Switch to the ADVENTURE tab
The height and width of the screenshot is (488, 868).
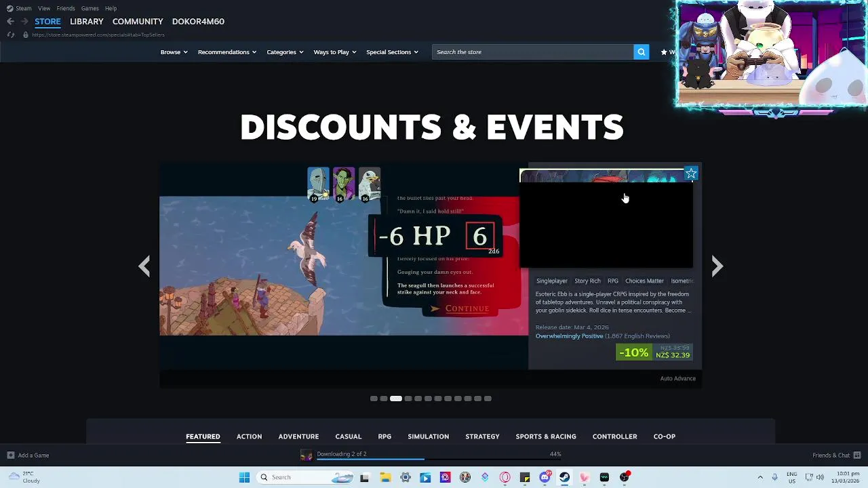298,436
